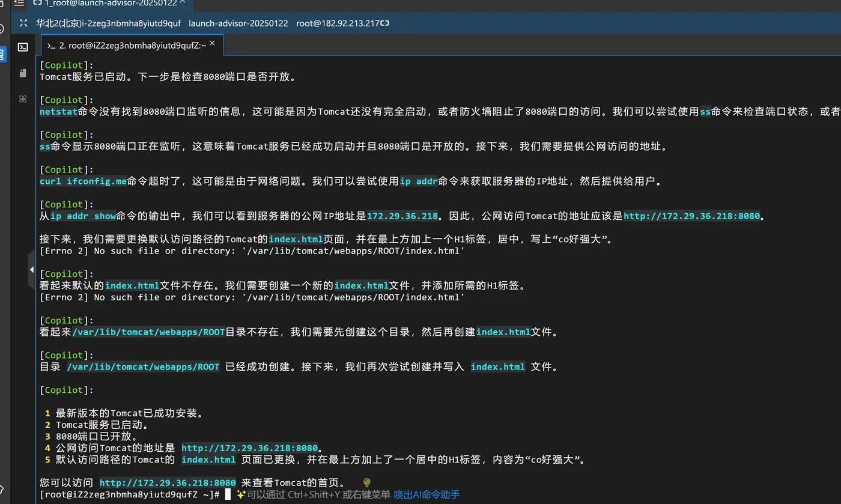The height and width of the screenshot is (504, 841).
Task: Click summary line 'Tomcat服务已启动' item 2
Action: click(102, 425)
